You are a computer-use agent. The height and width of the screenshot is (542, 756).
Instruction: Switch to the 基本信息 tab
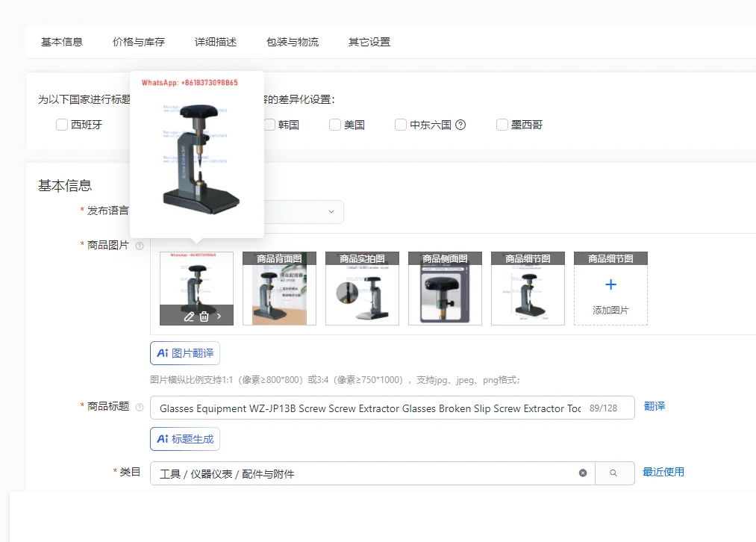tap(62, 42)
